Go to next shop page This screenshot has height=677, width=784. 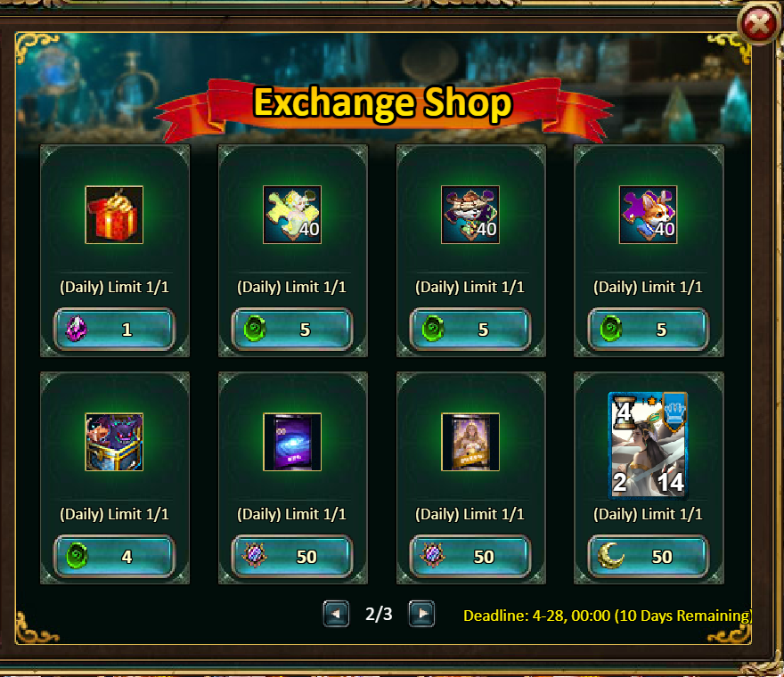coord(421,614)
